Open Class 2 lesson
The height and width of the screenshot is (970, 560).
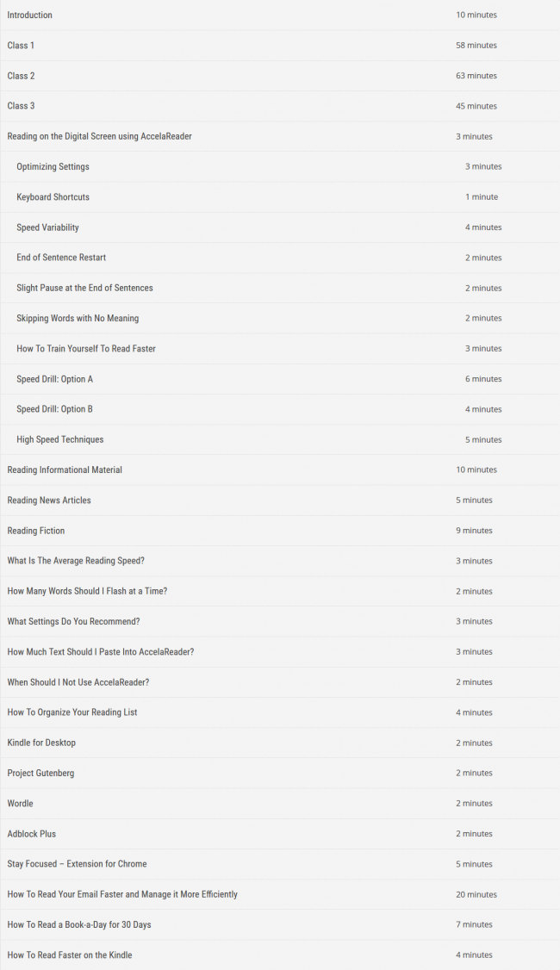point(280,76)
